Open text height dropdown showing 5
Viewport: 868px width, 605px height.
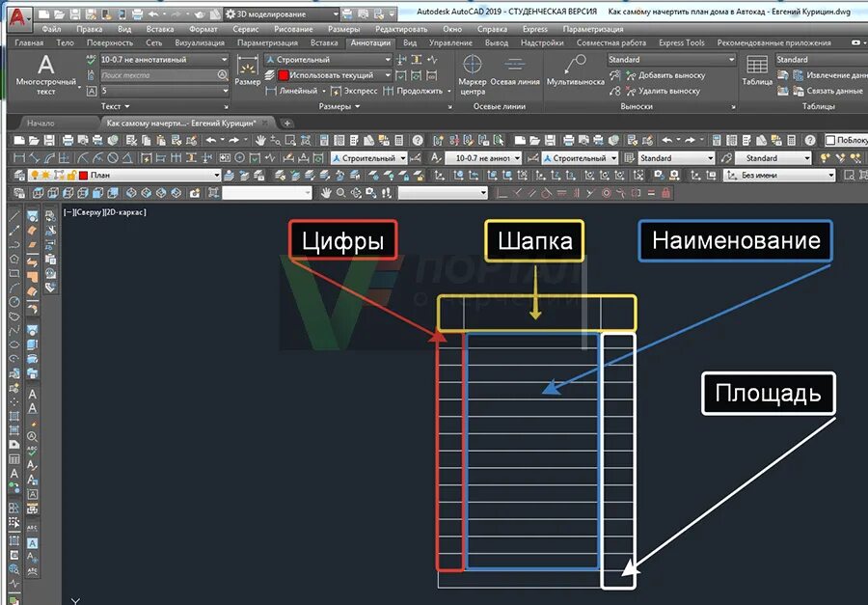(164, 91)
